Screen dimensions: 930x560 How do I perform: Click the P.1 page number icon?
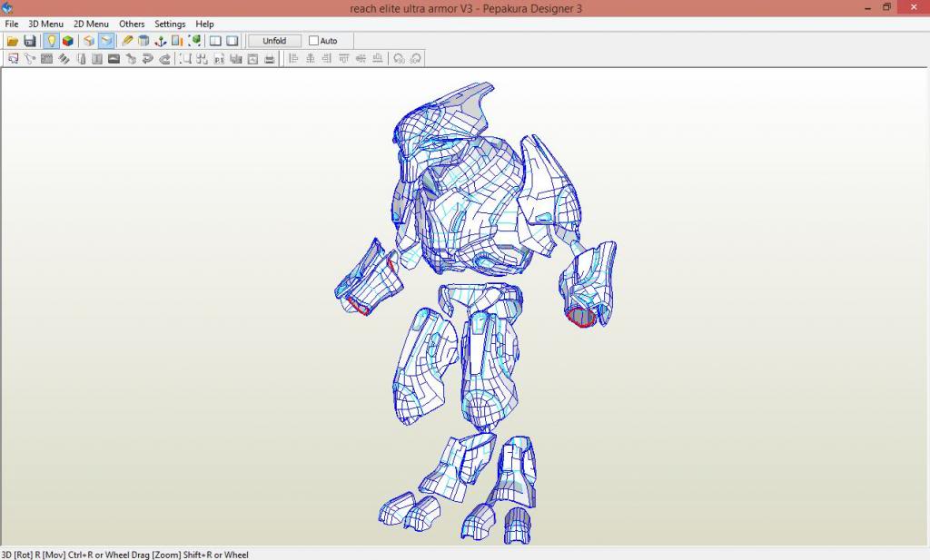pyautogui.click(x=219, y=59)
